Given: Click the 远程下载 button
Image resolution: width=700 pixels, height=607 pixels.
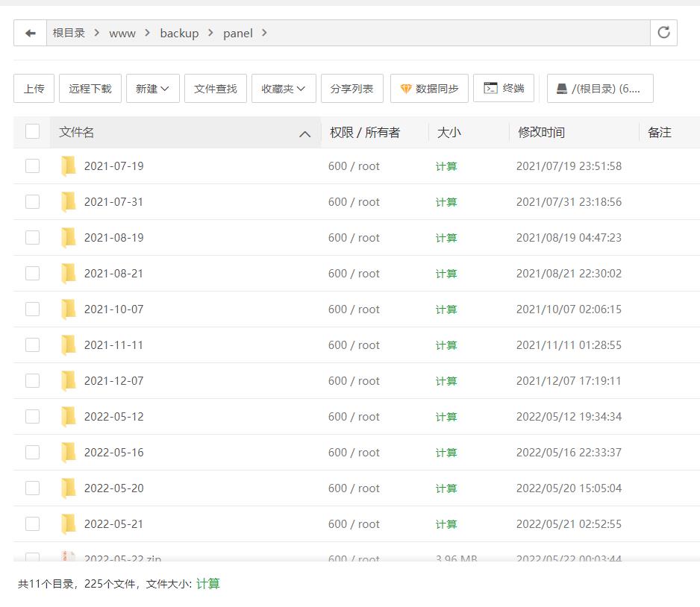Looking at the screenshot, I should [x=90, y=89].
